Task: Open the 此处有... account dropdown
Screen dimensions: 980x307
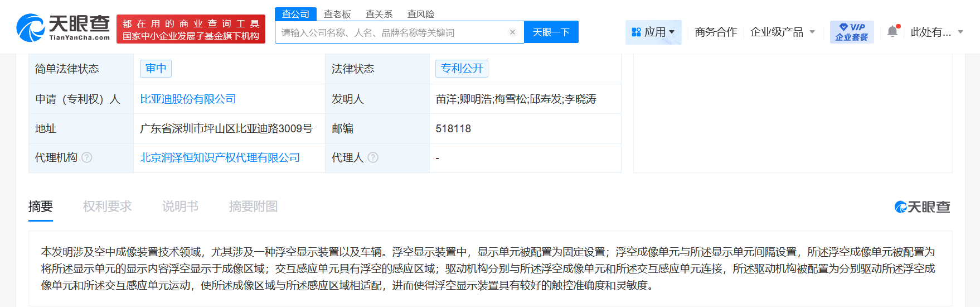Action: coord(937,32)
